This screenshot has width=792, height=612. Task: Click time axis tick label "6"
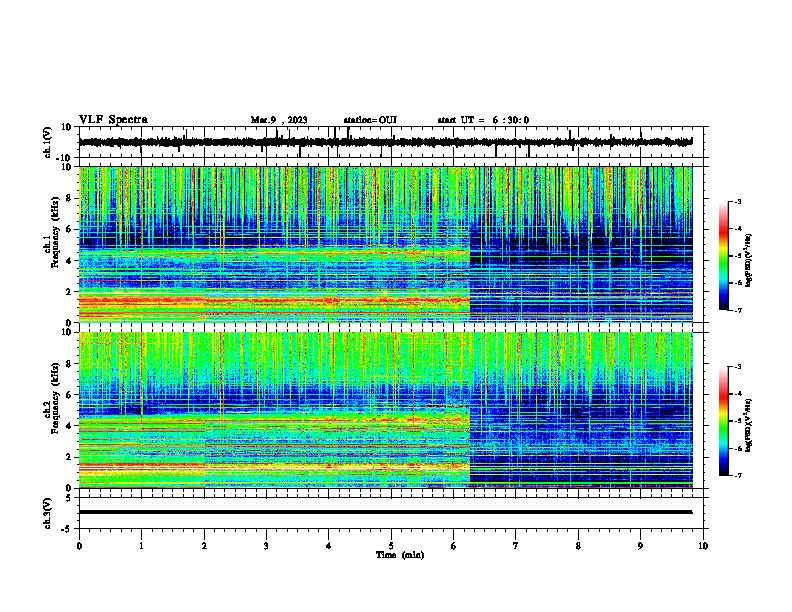453,546
